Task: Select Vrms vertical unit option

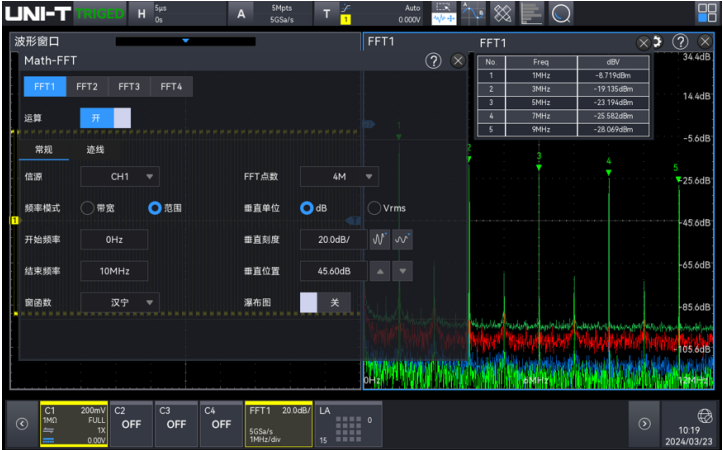Action: coord(374,208)
